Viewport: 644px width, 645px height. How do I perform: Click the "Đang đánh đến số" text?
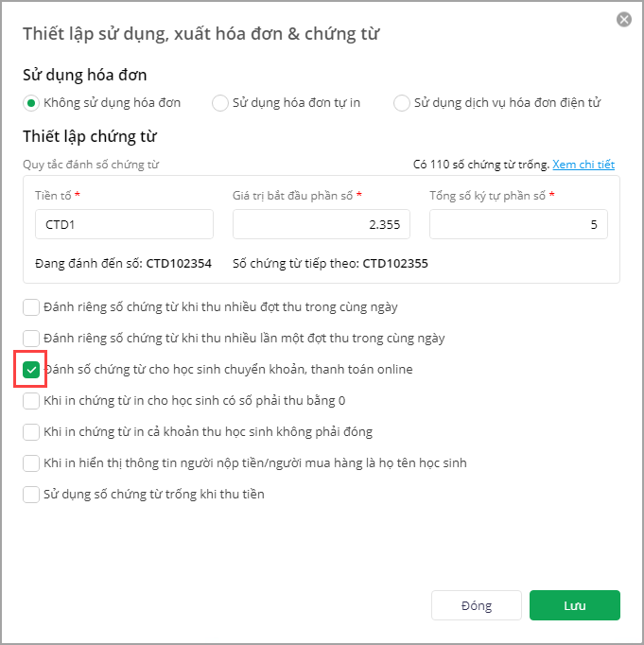(x=124, y=264)
